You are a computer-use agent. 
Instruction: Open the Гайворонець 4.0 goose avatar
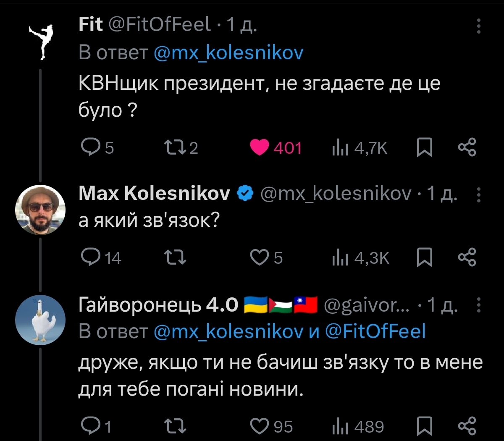pos(40,320)
